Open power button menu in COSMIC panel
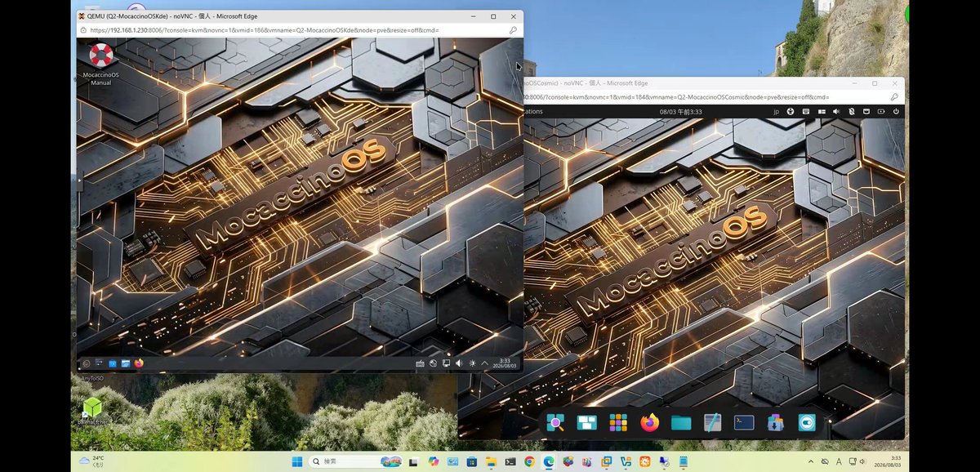The height and width of the screenshot is (472, 980). [x=896, y=111]
